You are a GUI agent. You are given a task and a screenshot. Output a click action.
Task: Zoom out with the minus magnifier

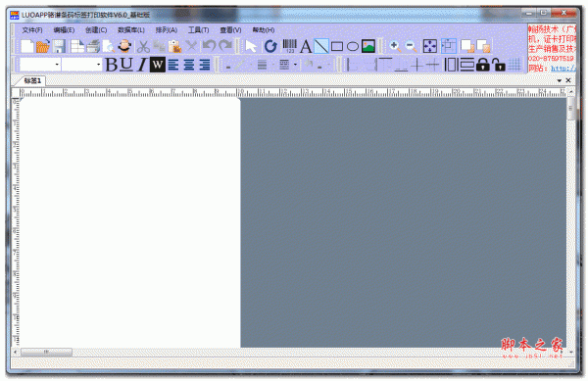point(411,46)
